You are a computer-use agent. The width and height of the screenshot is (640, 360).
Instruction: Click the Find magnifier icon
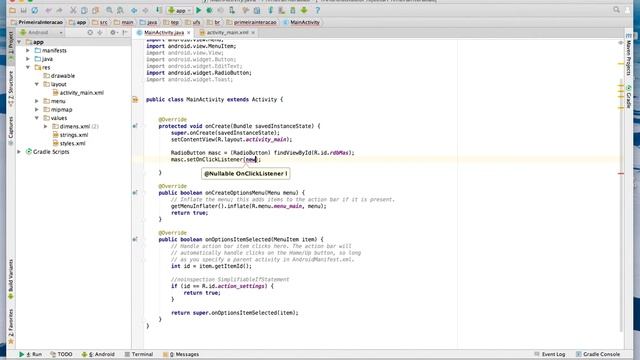[x=109, y=10]
